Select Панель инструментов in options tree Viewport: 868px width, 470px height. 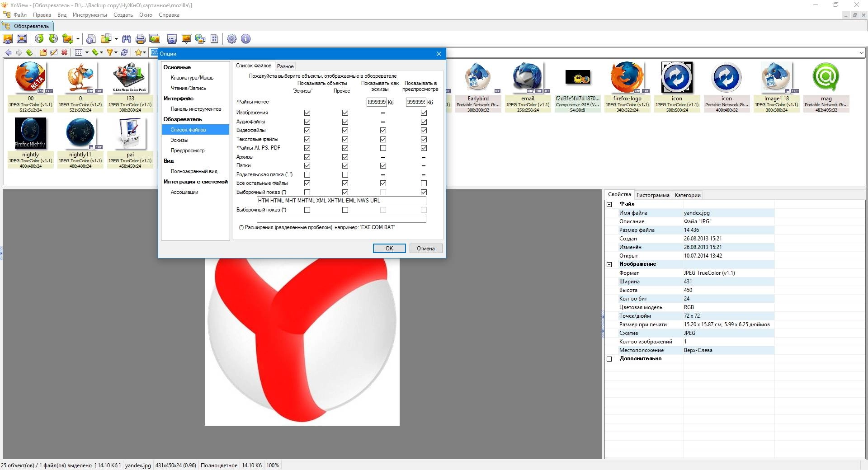coord(196,109)
